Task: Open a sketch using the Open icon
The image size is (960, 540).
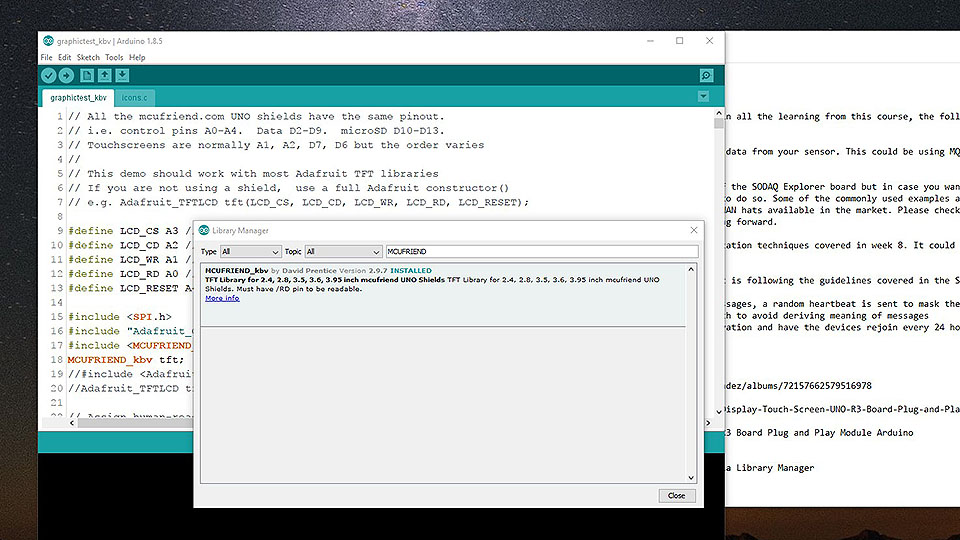Action: (x=105, y=75)
